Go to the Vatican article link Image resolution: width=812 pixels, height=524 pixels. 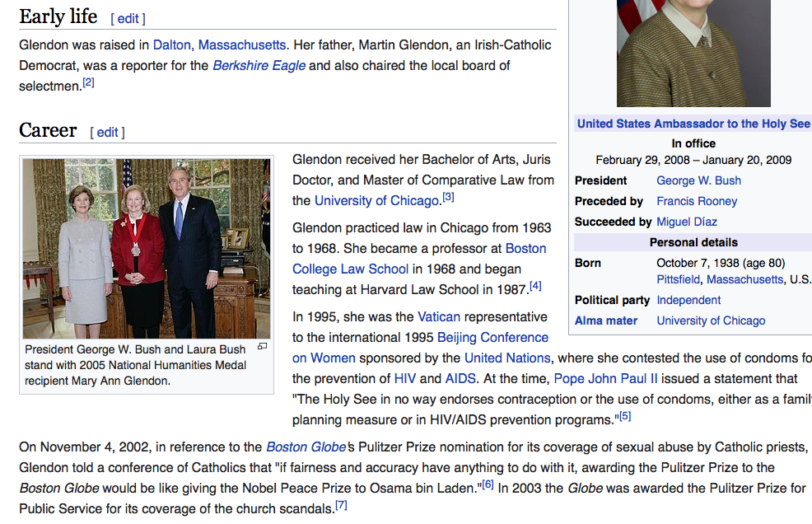click(x=439, y=316)
